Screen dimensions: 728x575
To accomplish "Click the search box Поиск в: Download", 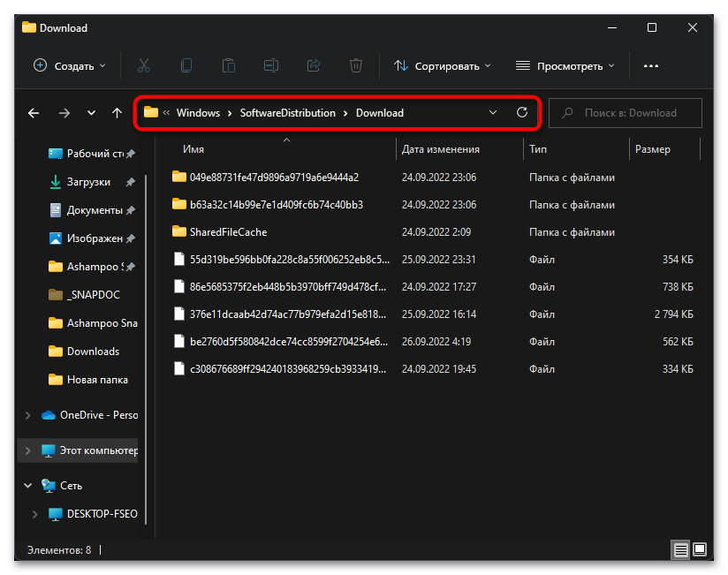I will 625,113.
